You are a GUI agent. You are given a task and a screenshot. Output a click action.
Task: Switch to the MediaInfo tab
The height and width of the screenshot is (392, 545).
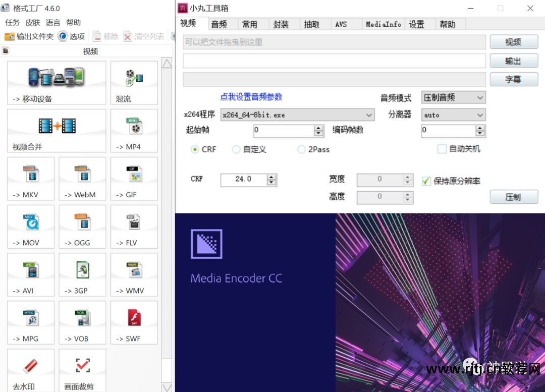pyautogui.click(x=384, y=24)
